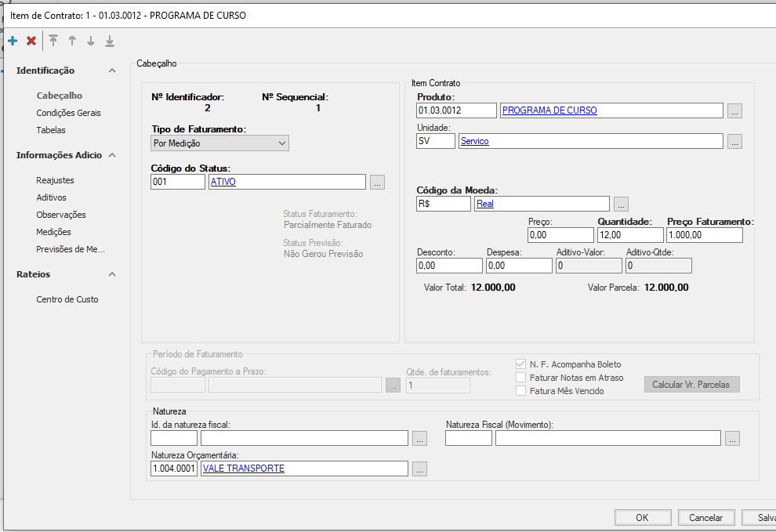Enable Fatura Mês Vencido checkbox
The height and width of the screenshot is (532, 776).
pos(520,391)
